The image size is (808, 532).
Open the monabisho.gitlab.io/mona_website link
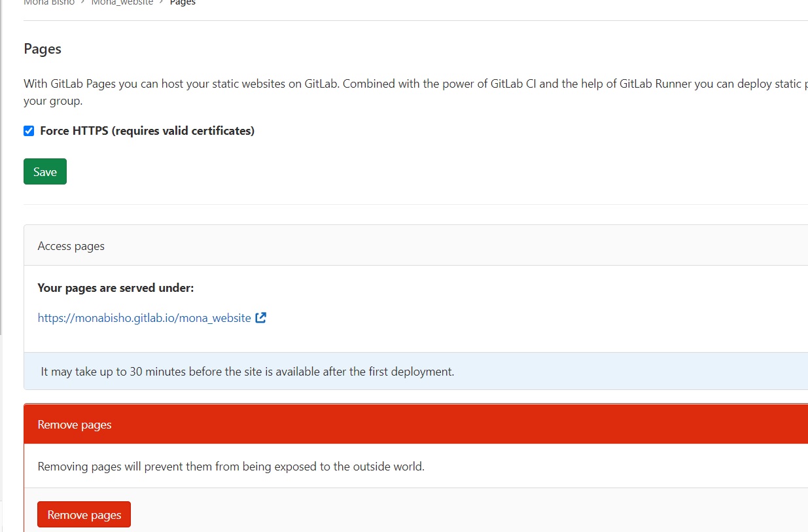click(x=144, y=318)
